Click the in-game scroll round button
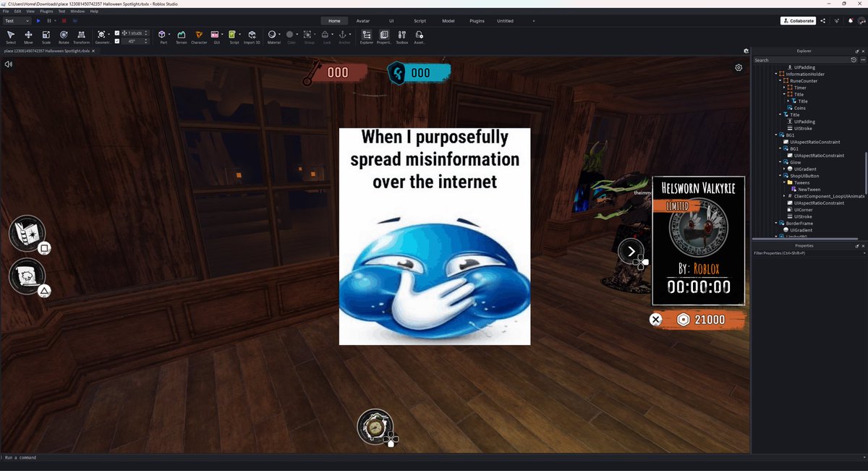 [x=27, y=276]
